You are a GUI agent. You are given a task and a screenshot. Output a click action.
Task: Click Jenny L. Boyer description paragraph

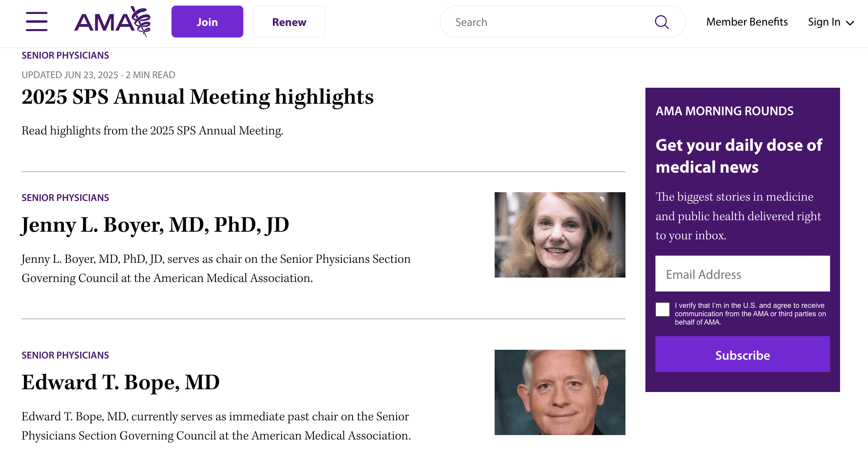(x=216, y=268)
